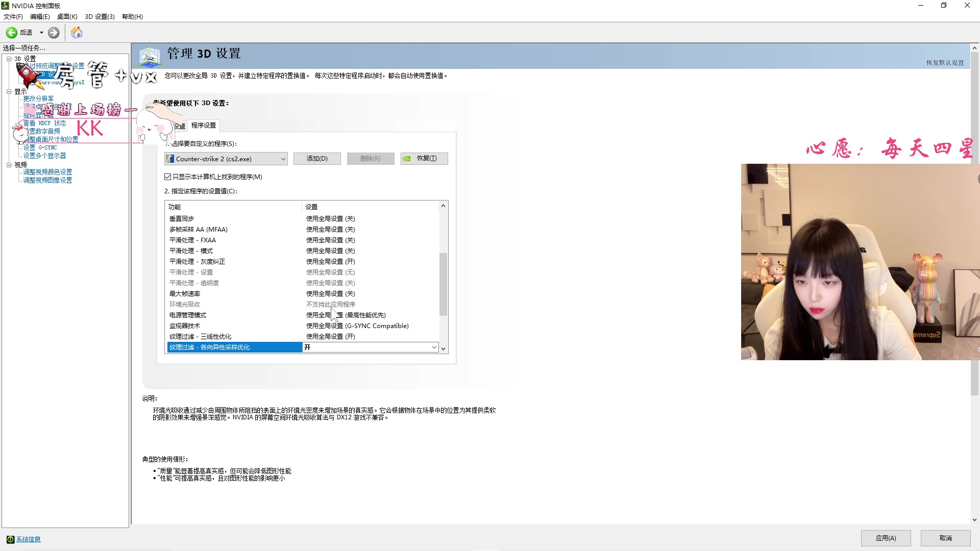The width and height of the screenshot is (980, 551).
Task: Open the 系统信息 link
Action: (29, 539)
